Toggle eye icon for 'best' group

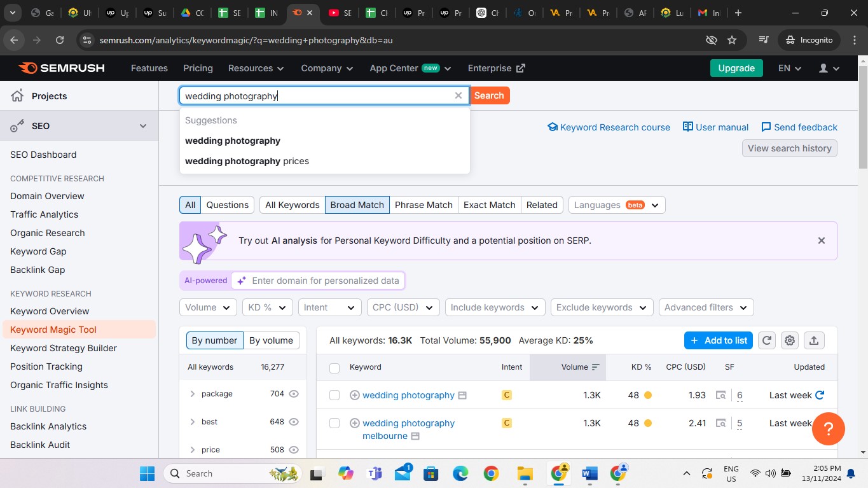click(x=294, y=422)
